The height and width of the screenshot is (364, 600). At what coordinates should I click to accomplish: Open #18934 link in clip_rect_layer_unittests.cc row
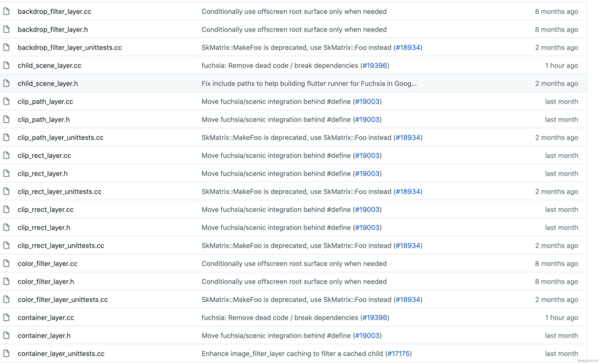click(408, 191)
